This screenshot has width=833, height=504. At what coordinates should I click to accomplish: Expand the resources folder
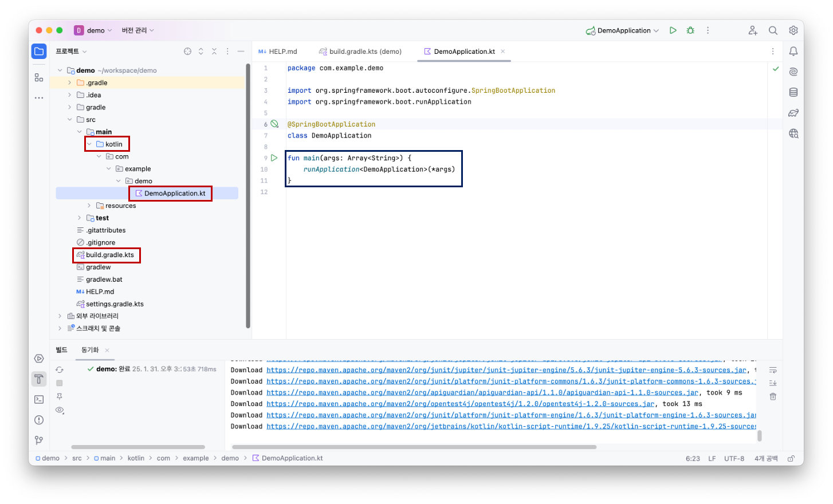(x=89, y=206)
